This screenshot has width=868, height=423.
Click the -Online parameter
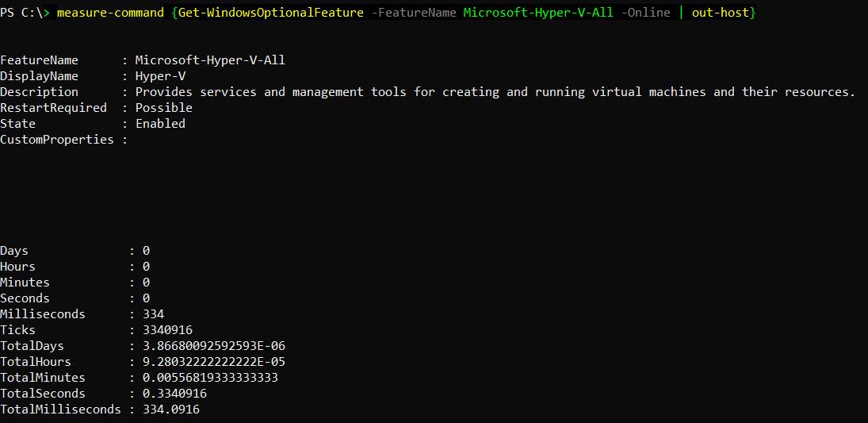tap(645, 13)
